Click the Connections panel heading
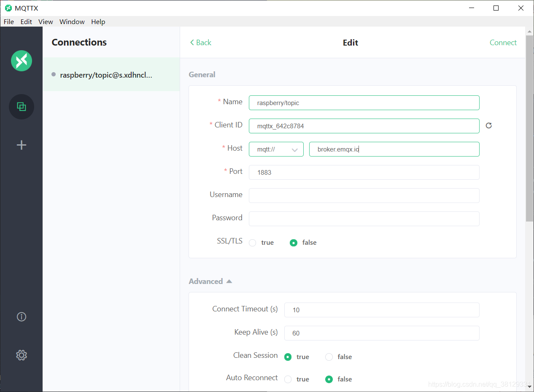This screenshot has width=534, height=392. 79,42
